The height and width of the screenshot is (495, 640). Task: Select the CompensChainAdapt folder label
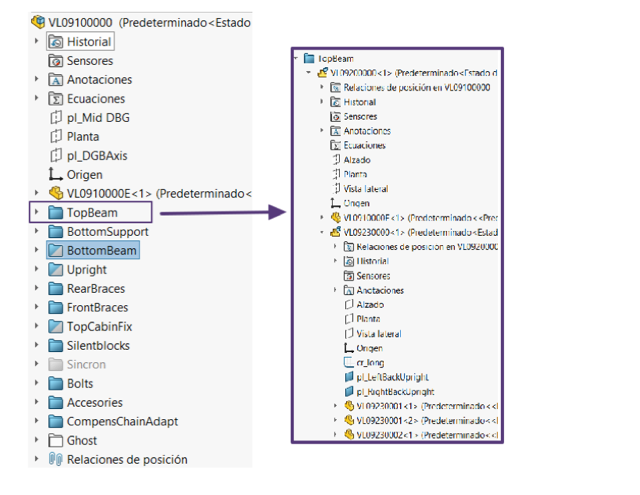pos(122,422)
